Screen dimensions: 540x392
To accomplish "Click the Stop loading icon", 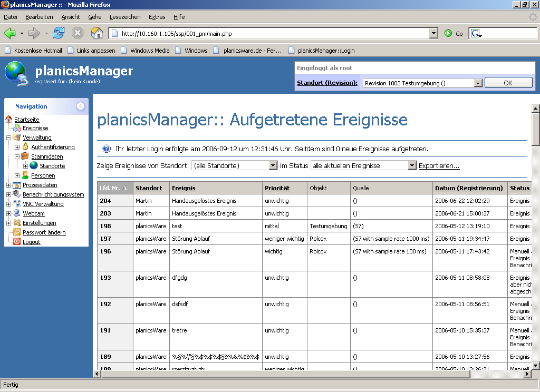I will pos(78,33).
